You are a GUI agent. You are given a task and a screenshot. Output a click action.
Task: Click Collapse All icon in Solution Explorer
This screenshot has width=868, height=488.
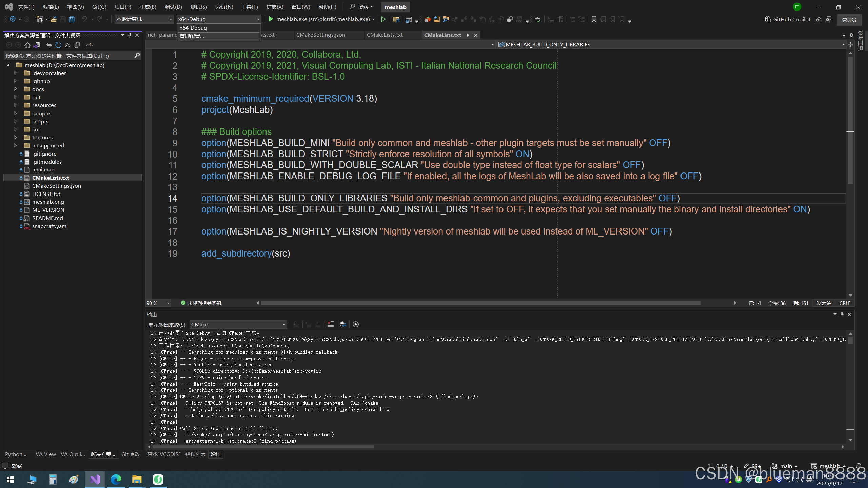(x=67, y=45)
